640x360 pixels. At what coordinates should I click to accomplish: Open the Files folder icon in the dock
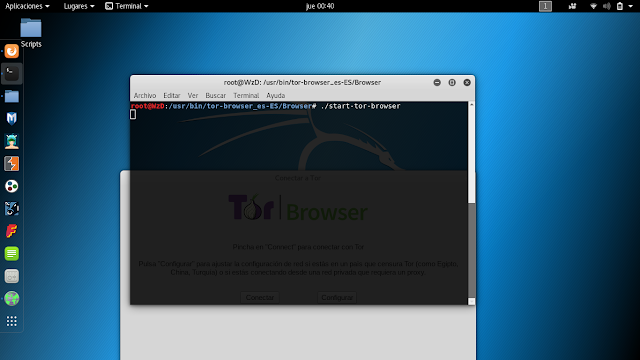(11, 96)
